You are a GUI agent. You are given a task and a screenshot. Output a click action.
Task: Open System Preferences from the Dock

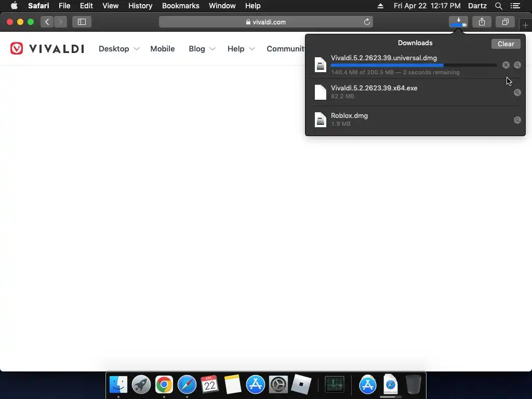[x=278, y=385]
